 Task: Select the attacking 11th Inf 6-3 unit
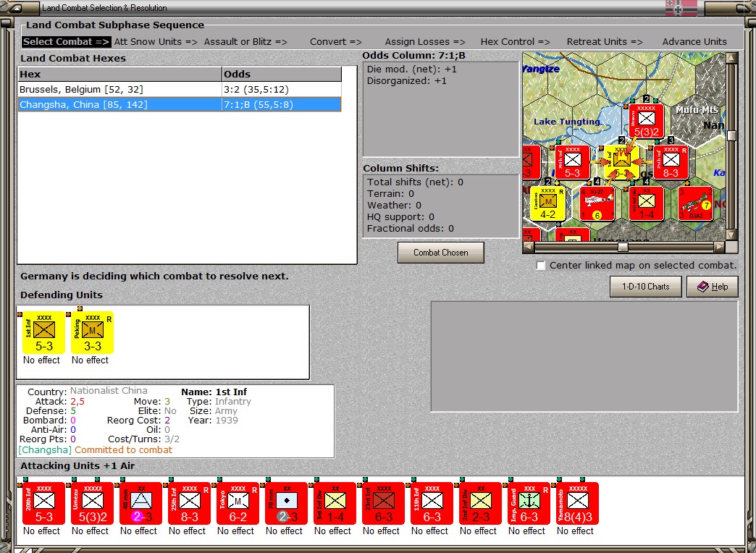(432, 503)
